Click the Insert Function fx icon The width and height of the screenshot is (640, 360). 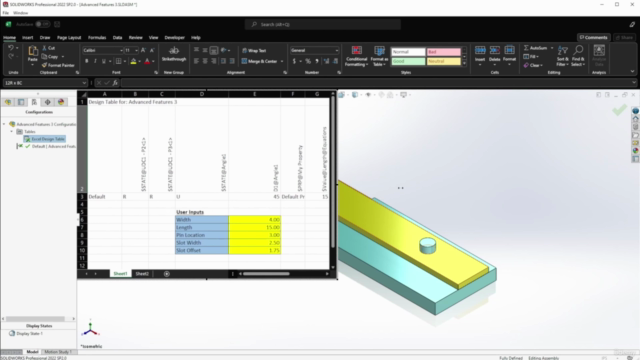tap(116, 83)
